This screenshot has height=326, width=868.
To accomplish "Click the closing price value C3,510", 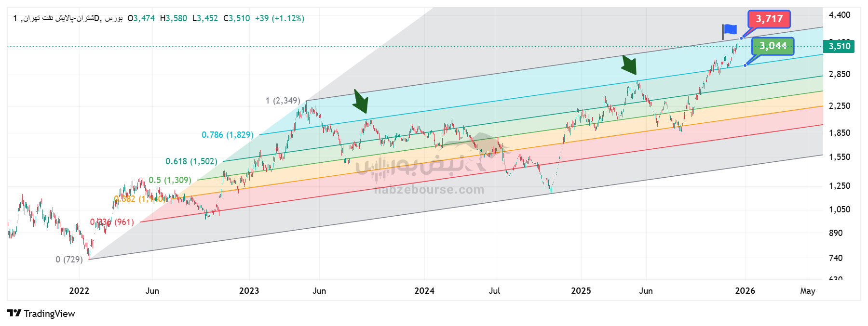I will 237,18.
